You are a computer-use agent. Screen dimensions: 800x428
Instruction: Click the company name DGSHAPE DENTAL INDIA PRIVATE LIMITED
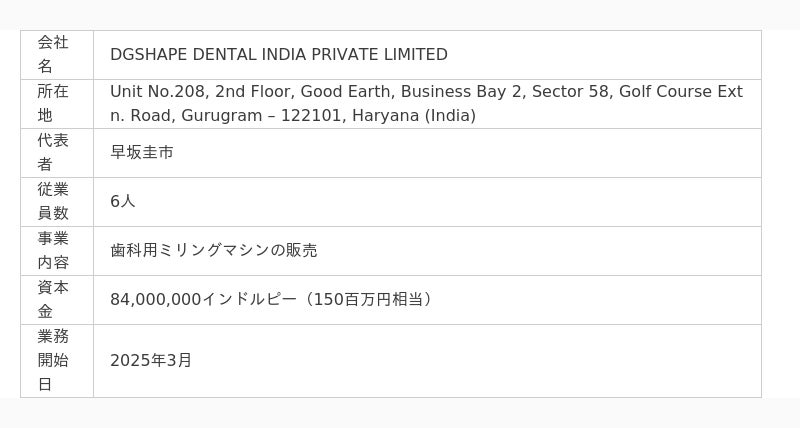point(279,55)
